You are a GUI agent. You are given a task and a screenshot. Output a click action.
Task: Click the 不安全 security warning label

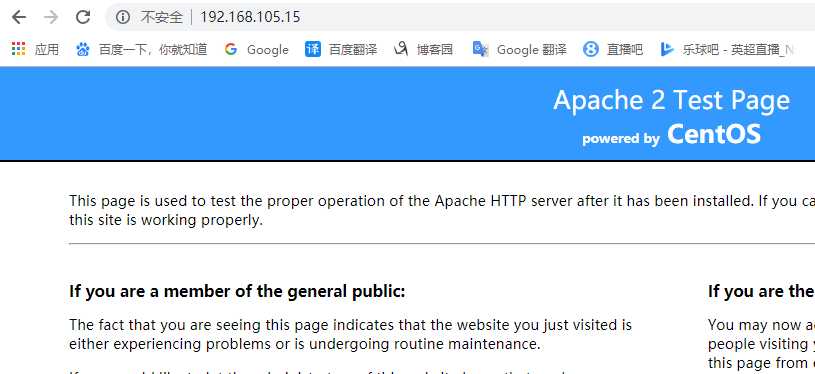[x=162, y=17]
